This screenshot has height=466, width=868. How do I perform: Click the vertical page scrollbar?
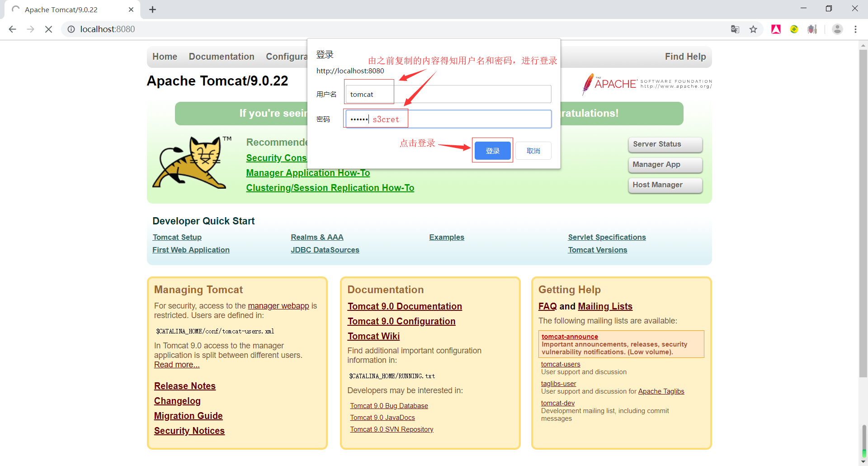(863, 213)
